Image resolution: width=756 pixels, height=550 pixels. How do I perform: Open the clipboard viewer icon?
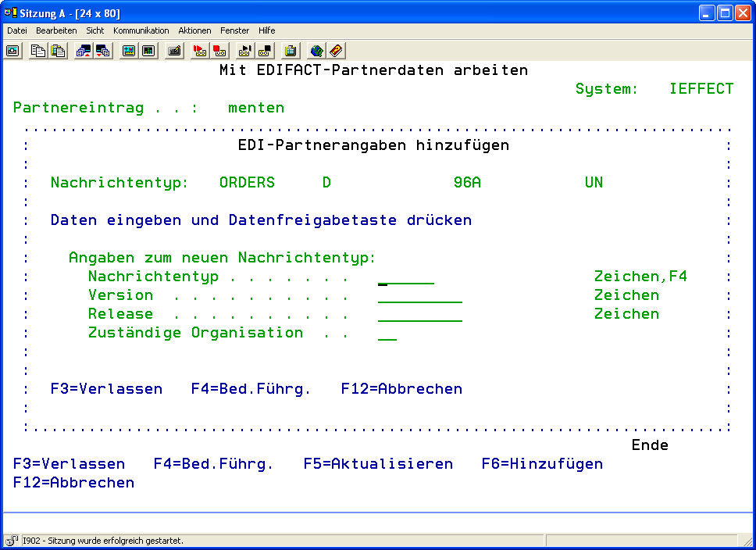coord(291,51)
